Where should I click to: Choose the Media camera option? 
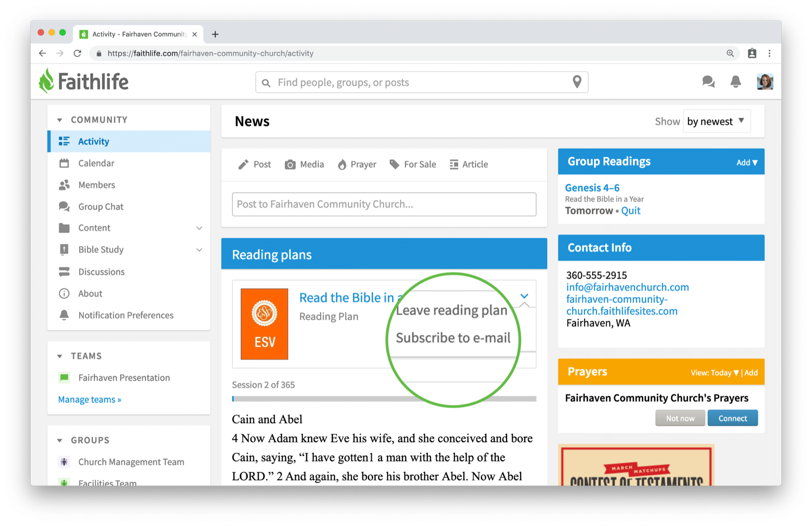coord(304,164)
